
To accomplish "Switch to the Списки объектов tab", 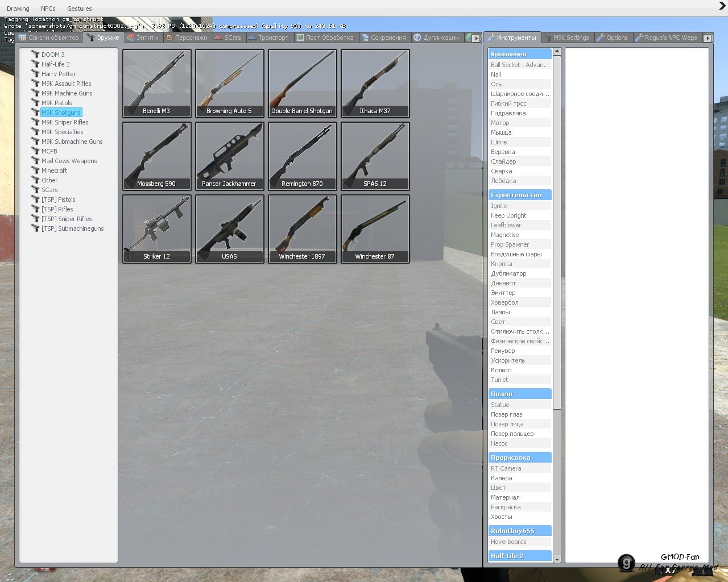I will point(49,38).
